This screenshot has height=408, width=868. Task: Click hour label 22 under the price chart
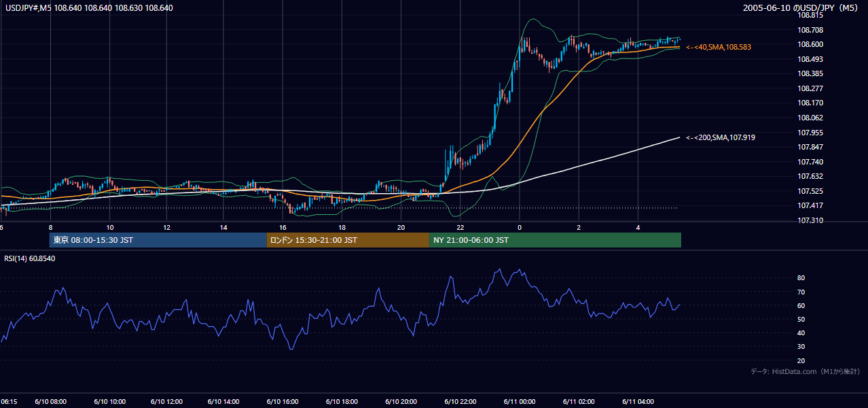pos(460,228)
